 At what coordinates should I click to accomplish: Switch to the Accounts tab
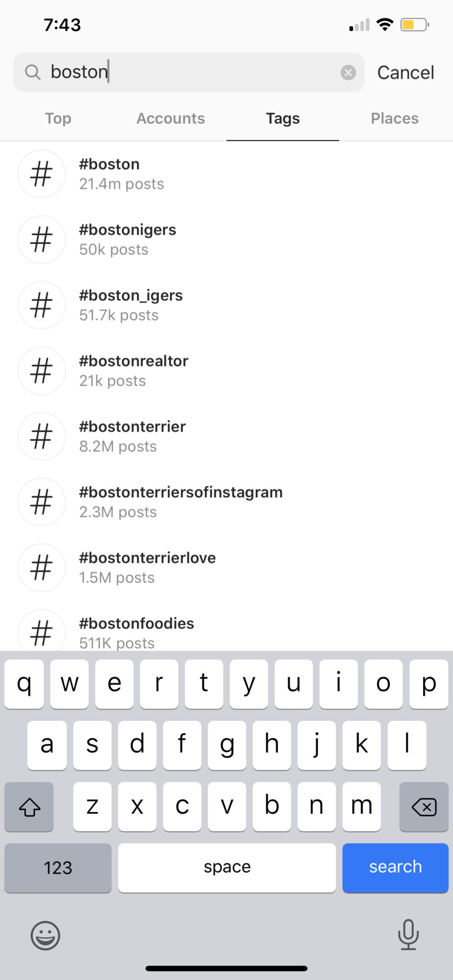tap(171, 118)
